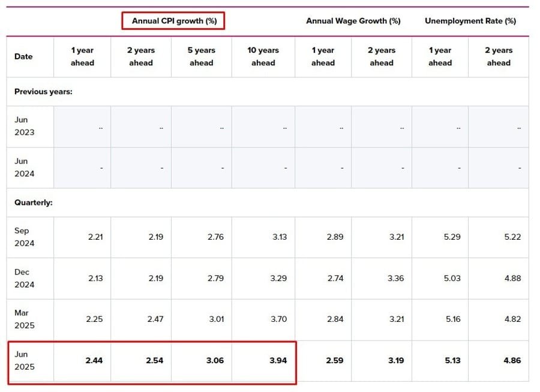Click the Jun 2024 row label
This screenshot has height=392, width=540.
25,167
